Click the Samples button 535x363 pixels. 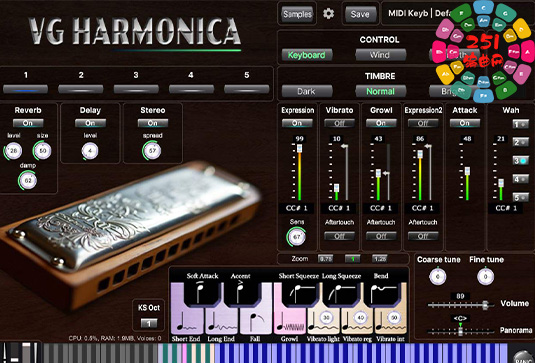click(x=297, y=14)
